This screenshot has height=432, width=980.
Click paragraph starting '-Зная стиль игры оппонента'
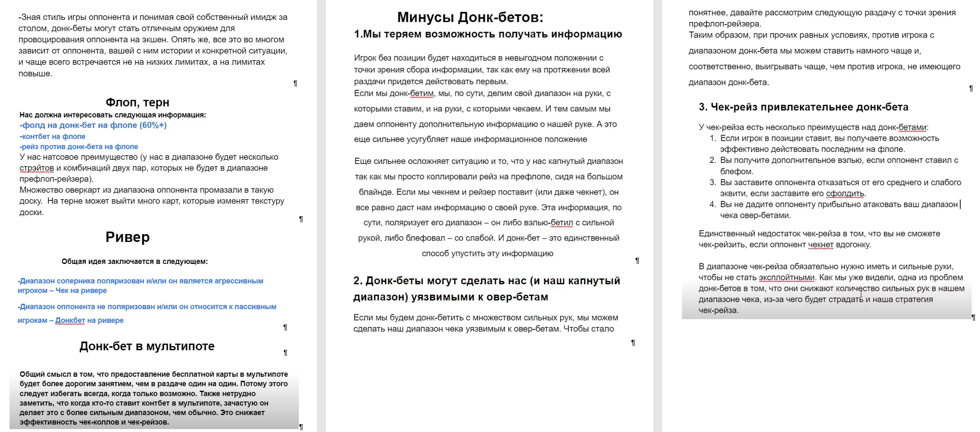(153, 45)
